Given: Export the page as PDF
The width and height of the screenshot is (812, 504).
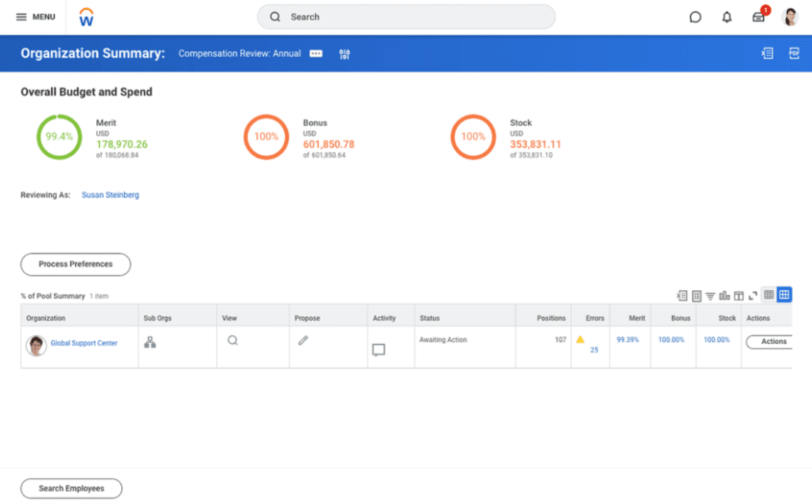Looking at the screenshot, I should (795, 53).
